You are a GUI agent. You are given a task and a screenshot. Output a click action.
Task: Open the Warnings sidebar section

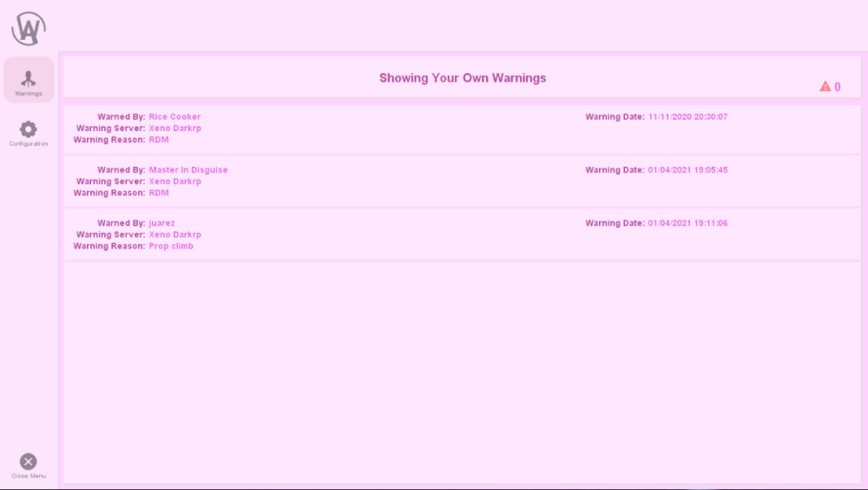pos(29,80)
